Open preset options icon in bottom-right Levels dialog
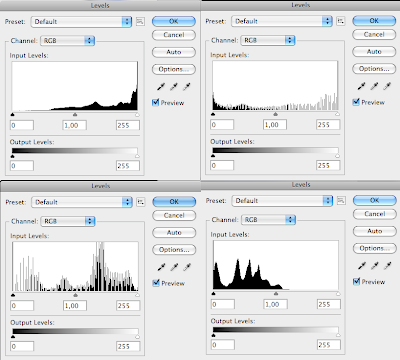The height and width of the screenshot is (360, 400). click(x=341, y=201)
